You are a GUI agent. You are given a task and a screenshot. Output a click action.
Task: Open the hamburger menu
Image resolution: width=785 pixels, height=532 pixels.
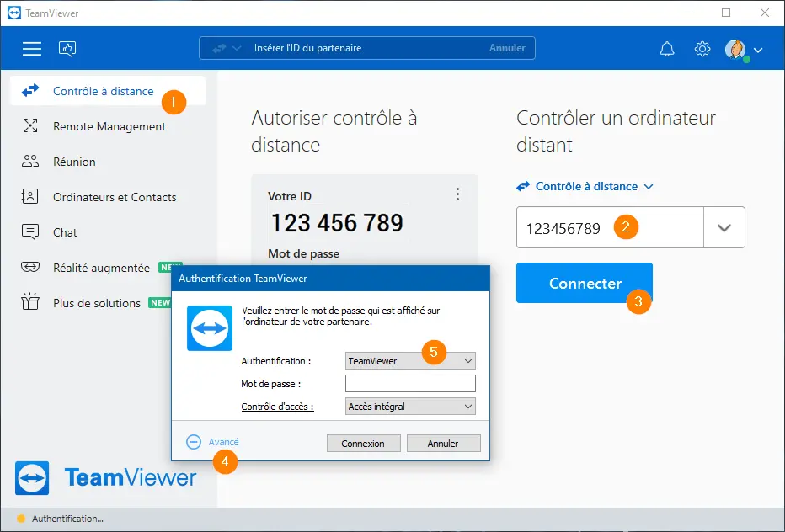31,49
